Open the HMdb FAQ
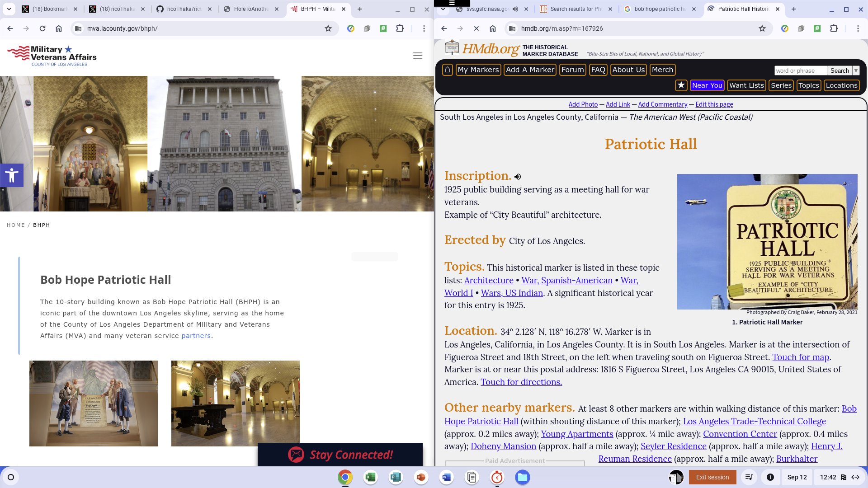The height and width of the screenshot is (488, 868). click(x=598, y=70)
